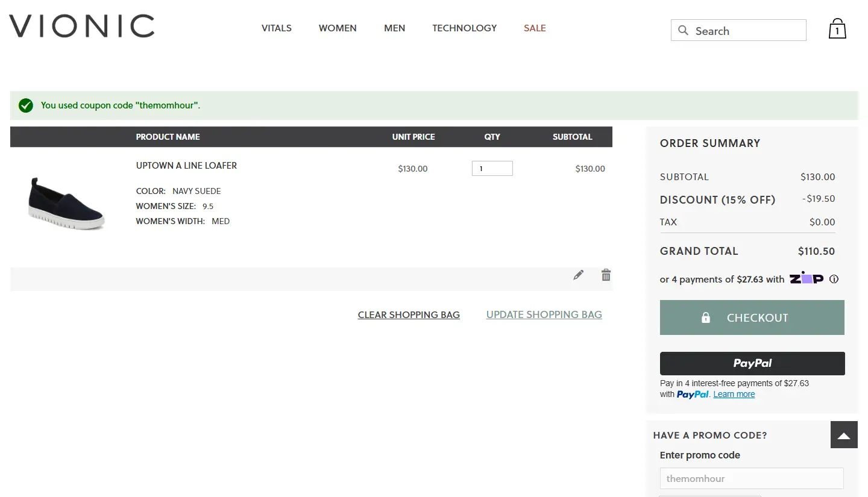Open the TECHNOLOGY menu
The width and height of the screenshot is (868, 497).
464,28
